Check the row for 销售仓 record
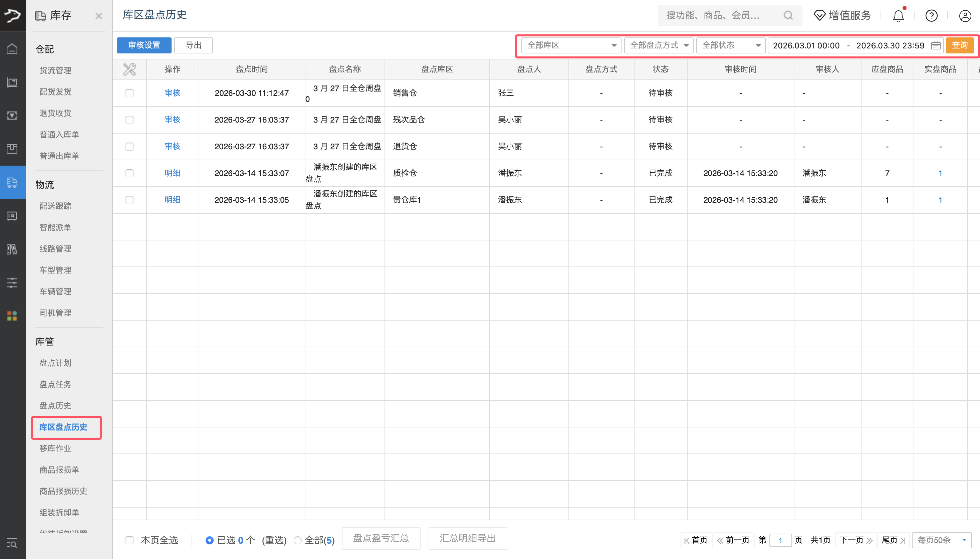 (x=129, y=93)
